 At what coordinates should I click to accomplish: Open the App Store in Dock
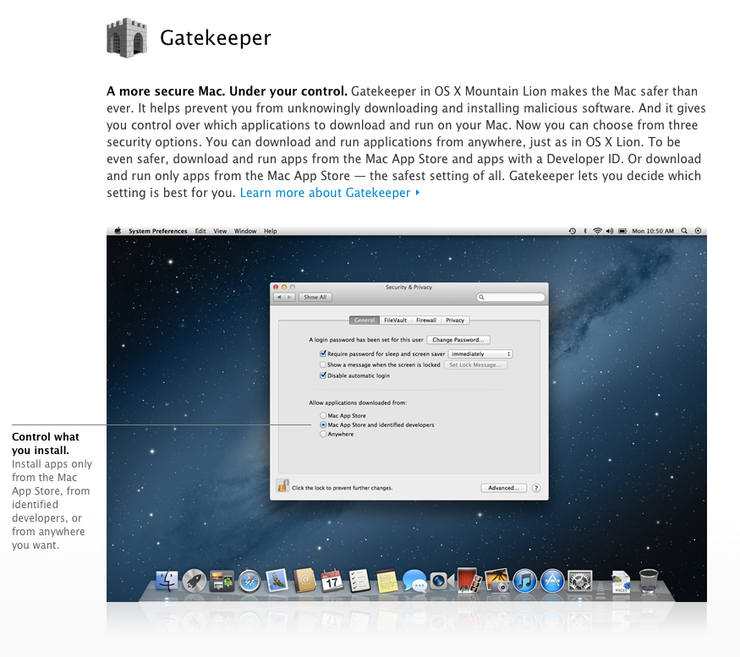tap(552, 581)
